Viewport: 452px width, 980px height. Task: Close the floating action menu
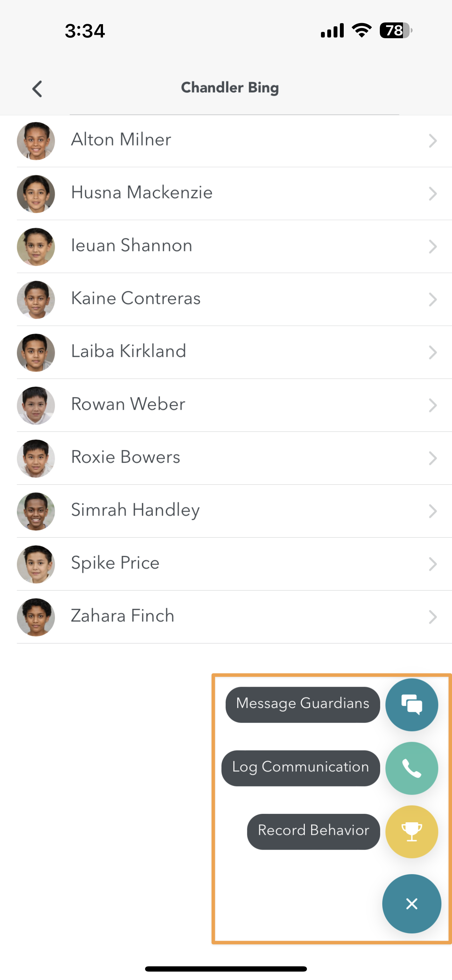click(x=411, y=904)
